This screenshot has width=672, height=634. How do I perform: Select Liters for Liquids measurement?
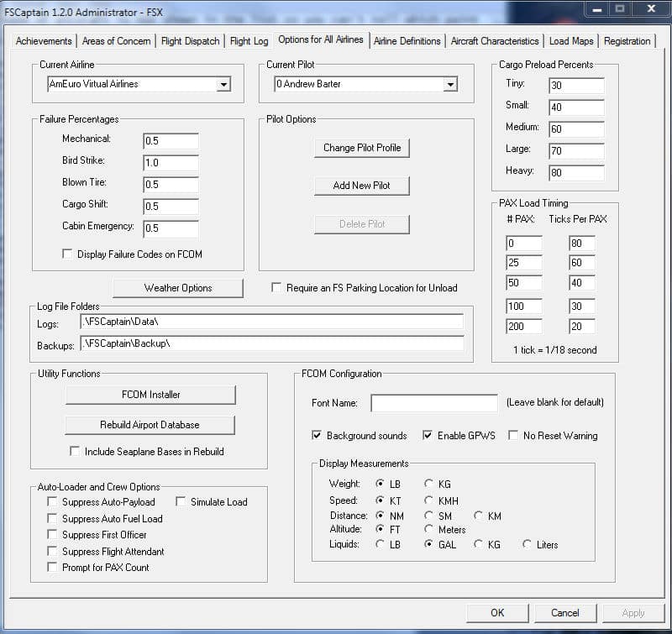coord(528,545)
